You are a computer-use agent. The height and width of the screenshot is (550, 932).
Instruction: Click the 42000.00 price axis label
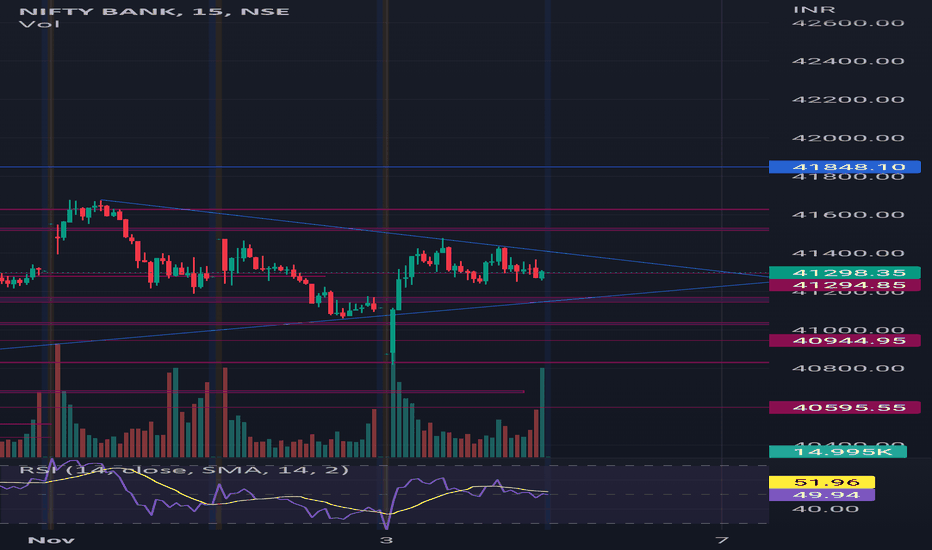(x=848, y=138)
